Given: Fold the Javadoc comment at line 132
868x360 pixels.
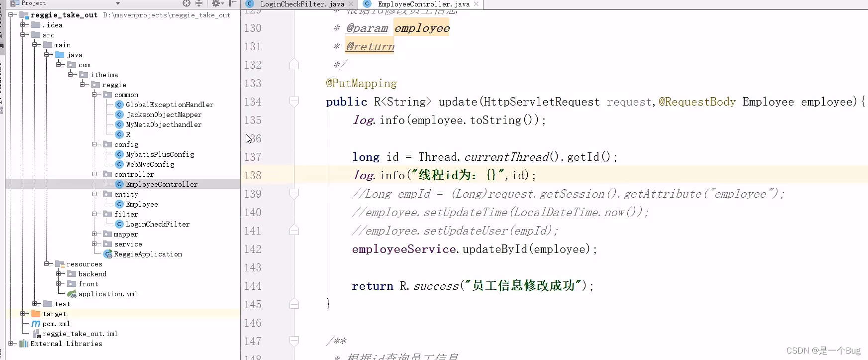Looking at the screenshot, I should point(294,65).
